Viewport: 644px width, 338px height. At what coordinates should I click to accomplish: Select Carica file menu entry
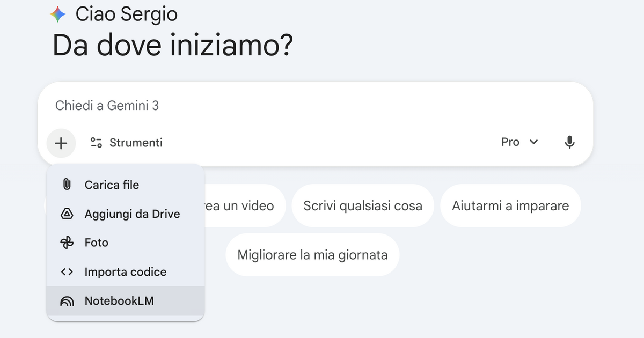tap(112, 185)
